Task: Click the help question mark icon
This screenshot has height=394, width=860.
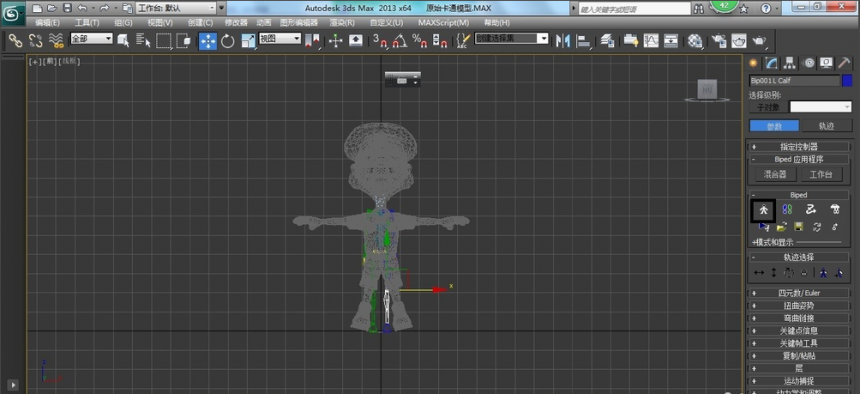Action: [766, 9]
